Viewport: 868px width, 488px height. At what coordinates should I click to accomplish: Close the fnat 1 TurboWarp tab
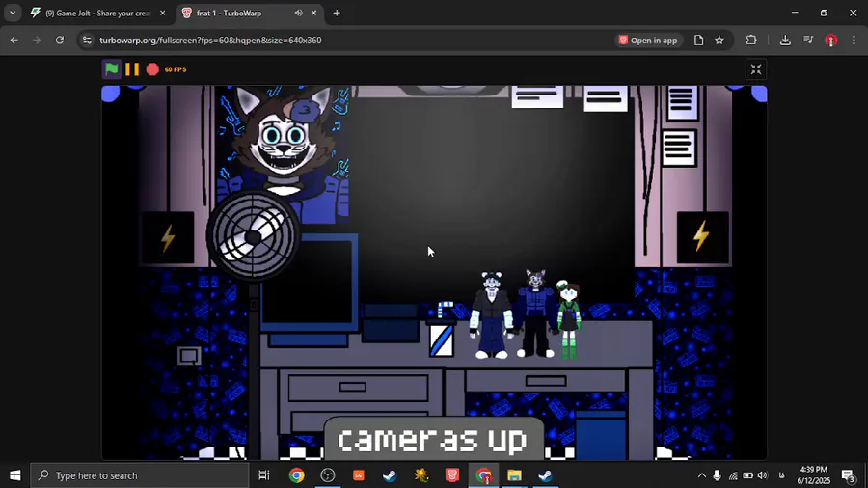point(313,13)
